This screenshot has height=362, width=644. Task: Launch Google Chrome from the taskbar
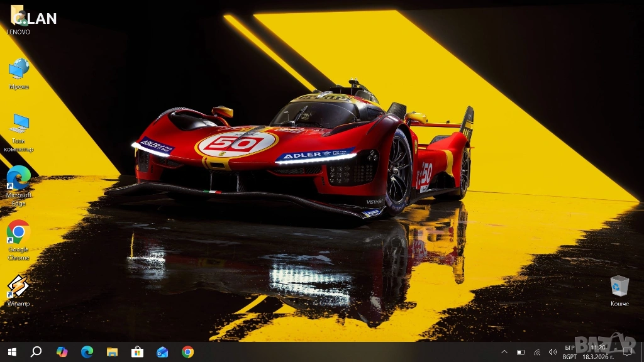[187, 352]
